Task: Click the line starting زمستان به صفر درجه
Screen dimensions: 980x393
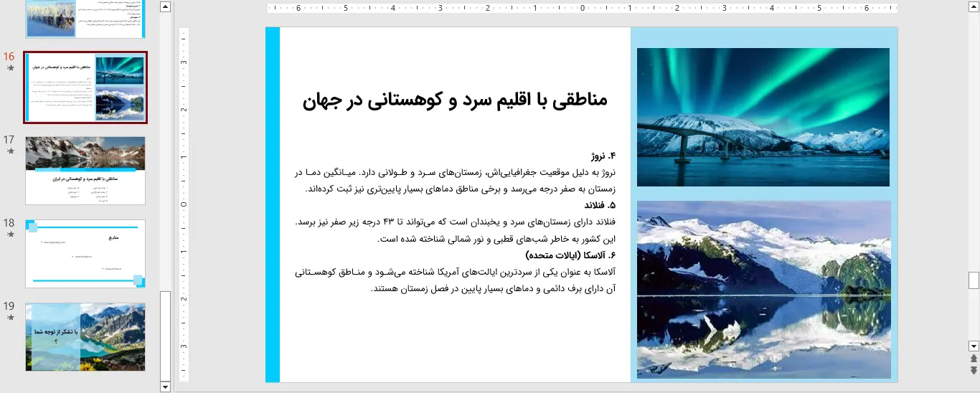Action: pos(461,189)
